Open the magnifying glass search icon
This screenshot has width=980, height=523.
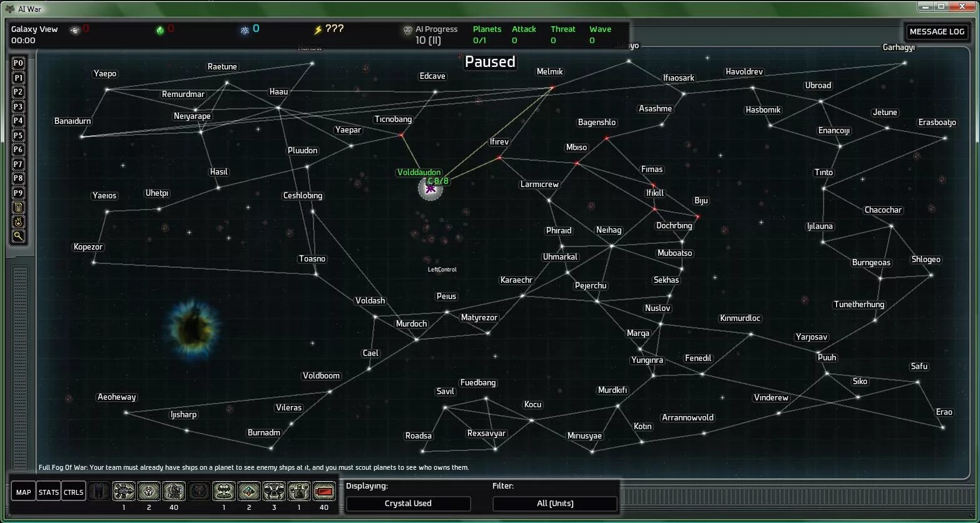pyautogui.click(x=18, y=236)
